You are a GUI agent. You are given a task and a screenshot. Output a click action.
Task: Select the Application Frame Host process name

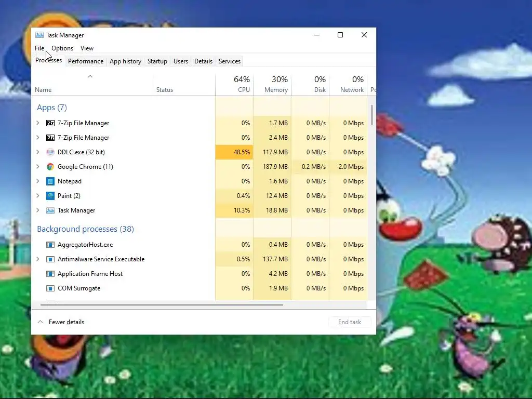(90, 274)
